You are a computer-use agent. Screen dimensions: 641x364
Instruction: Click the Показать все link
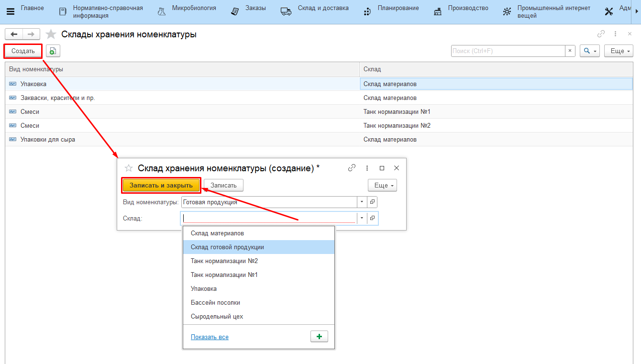[210, 337]
